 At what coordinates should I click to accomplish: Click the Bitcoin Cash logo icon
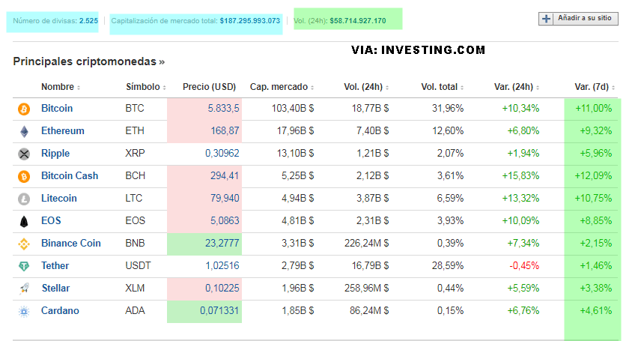24,176
